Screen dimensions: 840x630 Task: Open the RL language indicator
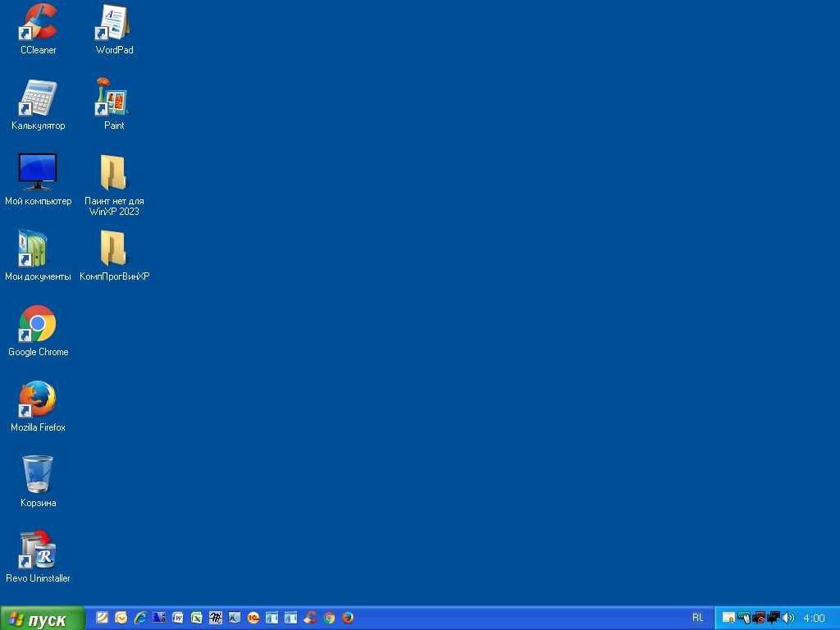[697, 618]
